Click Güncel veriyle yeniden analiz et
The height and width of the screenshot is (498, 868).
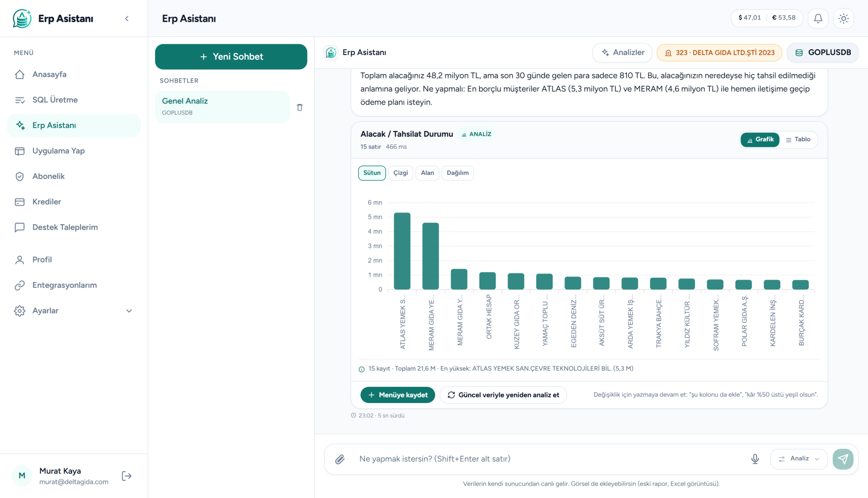[x=503, y=395]
